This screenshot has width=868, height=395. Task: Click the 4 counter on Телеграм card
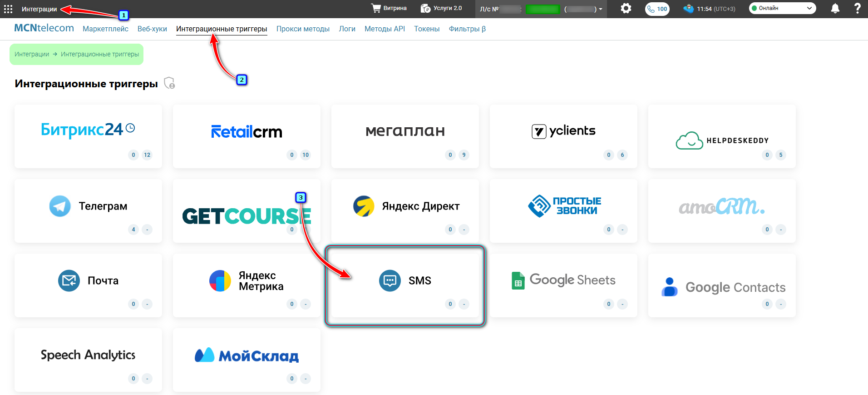tap(133, 230)
